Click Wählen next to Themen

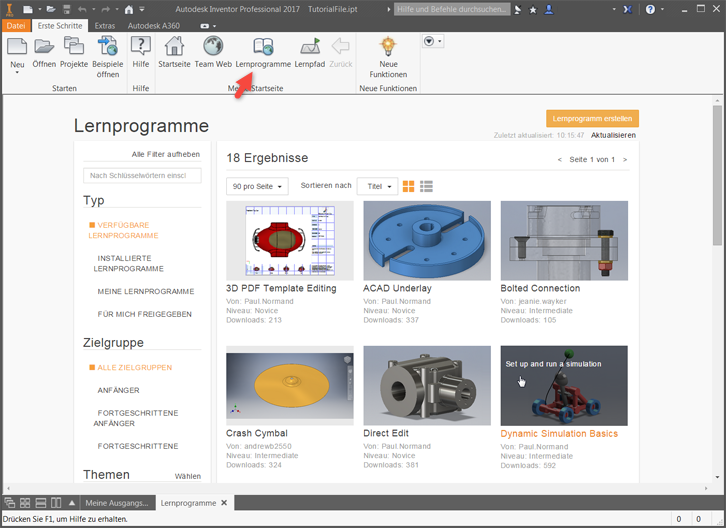click(x=188, y=476)
